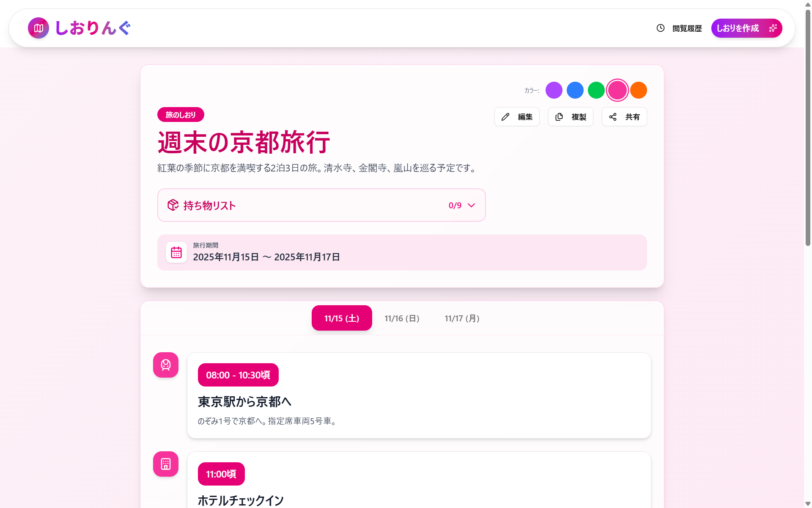The width and height of the screenshot is (812, 508).
Task: Click the chevron next to 0/9
Action: point(472,205)
